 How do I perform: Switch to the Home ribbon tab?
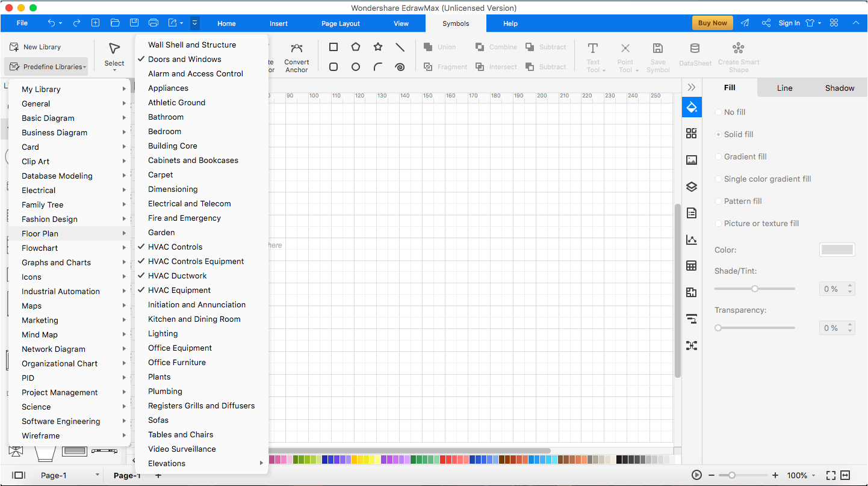[x=226, y=23]
